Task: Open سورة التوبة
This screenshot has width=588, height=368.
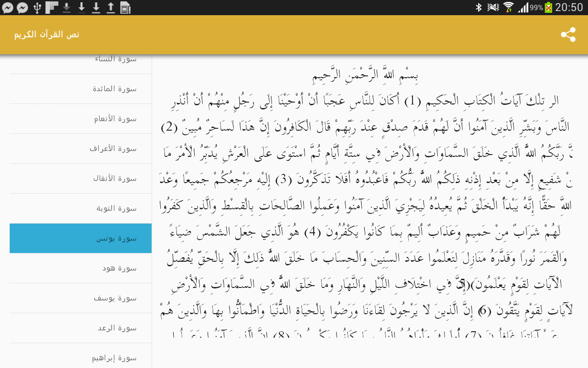Action: pos(80,208)
